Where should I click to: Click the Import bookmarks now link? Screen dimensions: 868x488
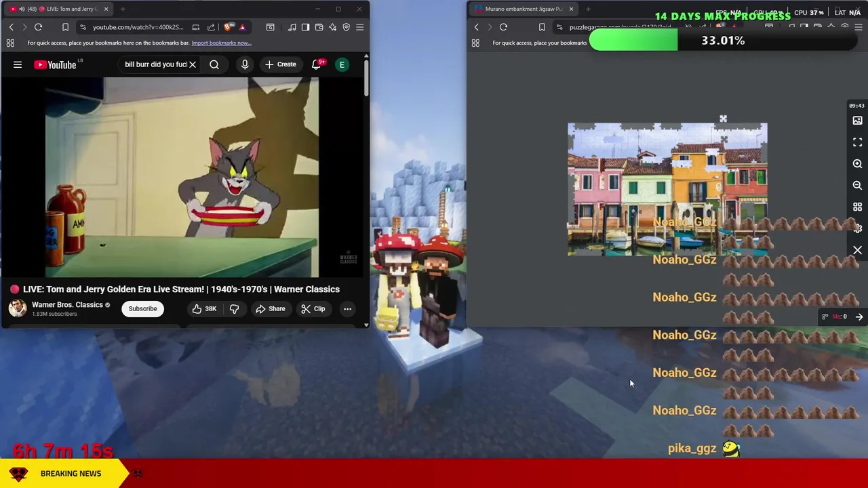coord(221,43)
